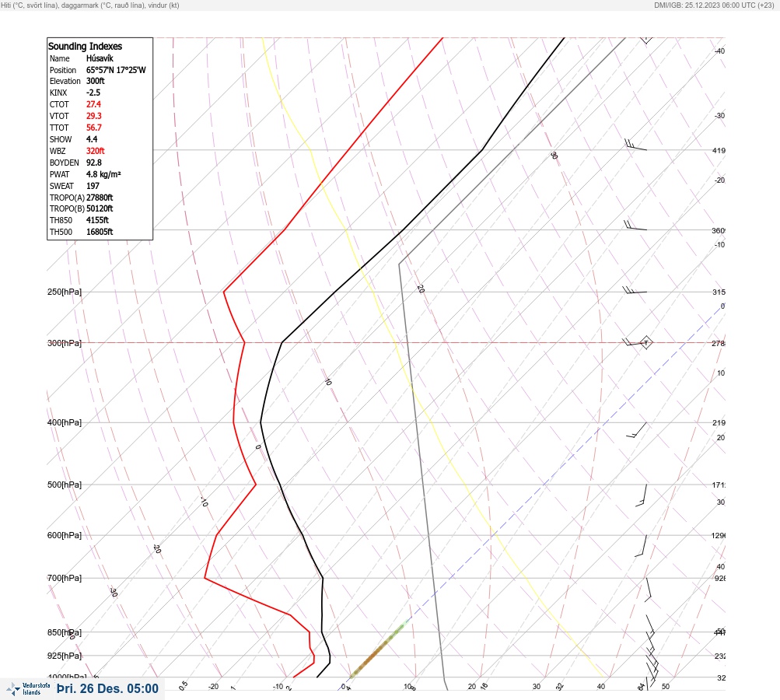Click the '500[hPa]' pressure label
Viewport: 780px width, 700px height.
click(x=65, y=485)
